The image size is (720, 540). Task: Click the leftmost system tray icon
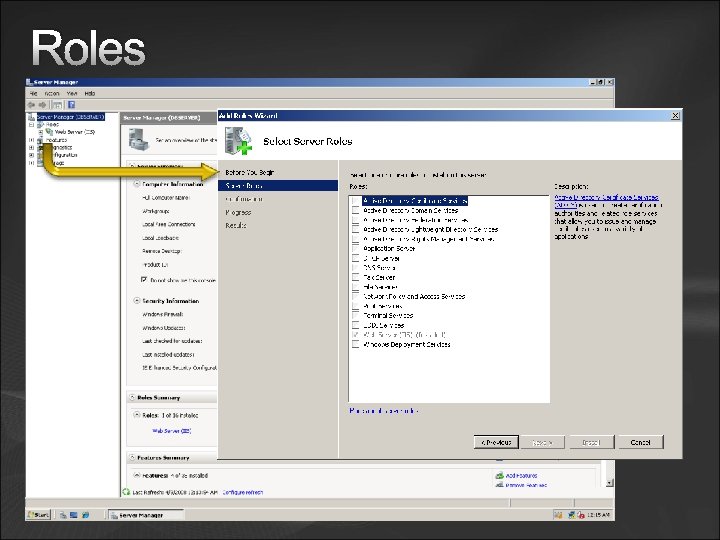558,515
